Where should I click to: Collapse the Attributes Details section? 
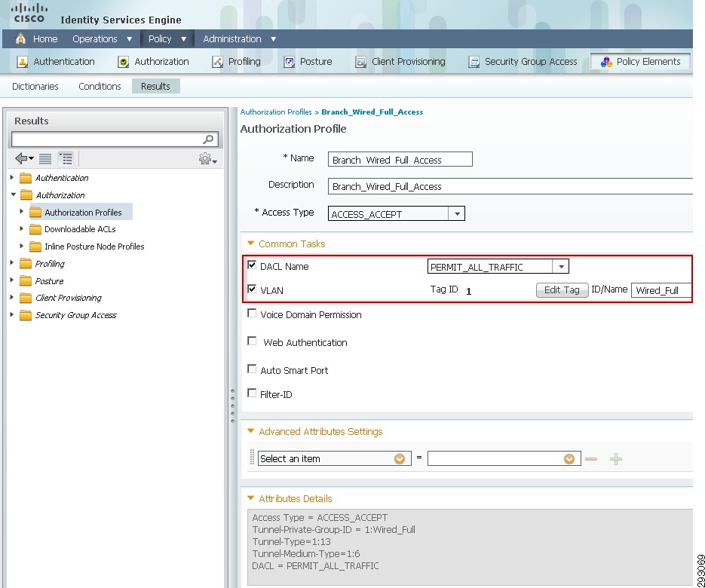251,498
